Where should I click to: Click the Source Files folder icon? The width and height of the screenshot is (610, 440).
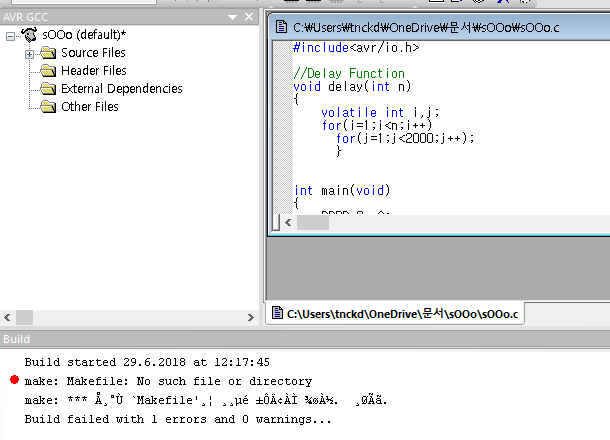tap(48, 53)
